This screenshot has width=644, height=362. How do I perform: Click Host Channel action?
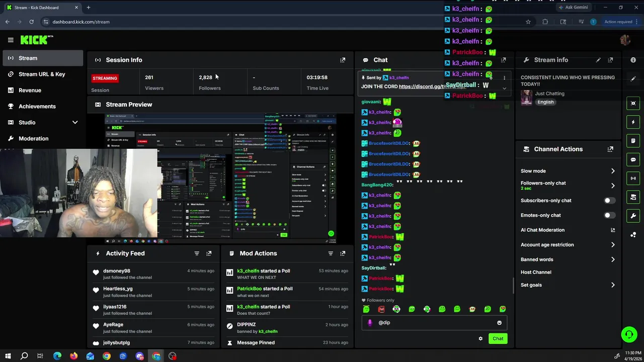coord(536,272)
